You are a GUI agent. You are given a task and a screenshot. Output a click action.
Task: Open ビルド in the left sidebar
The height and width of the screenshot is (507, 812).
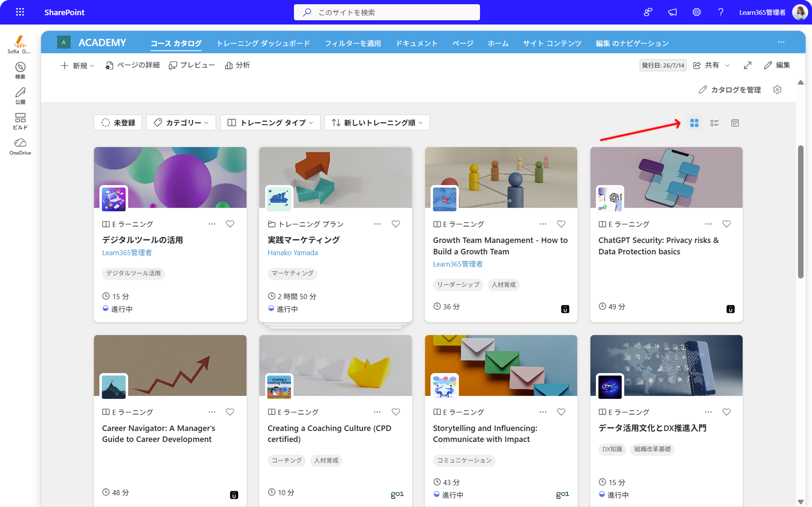point(20,121)
